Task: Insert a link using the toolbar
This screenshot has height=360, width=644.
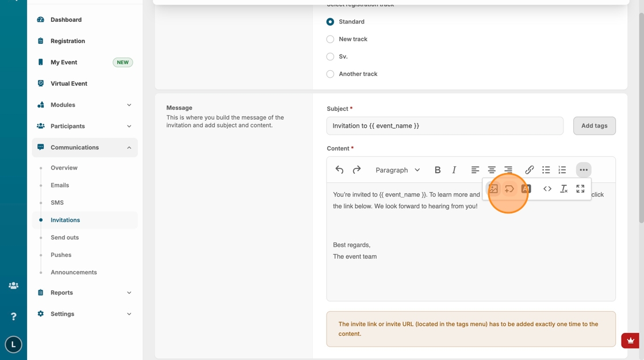Action: click(x=530, y=170)
